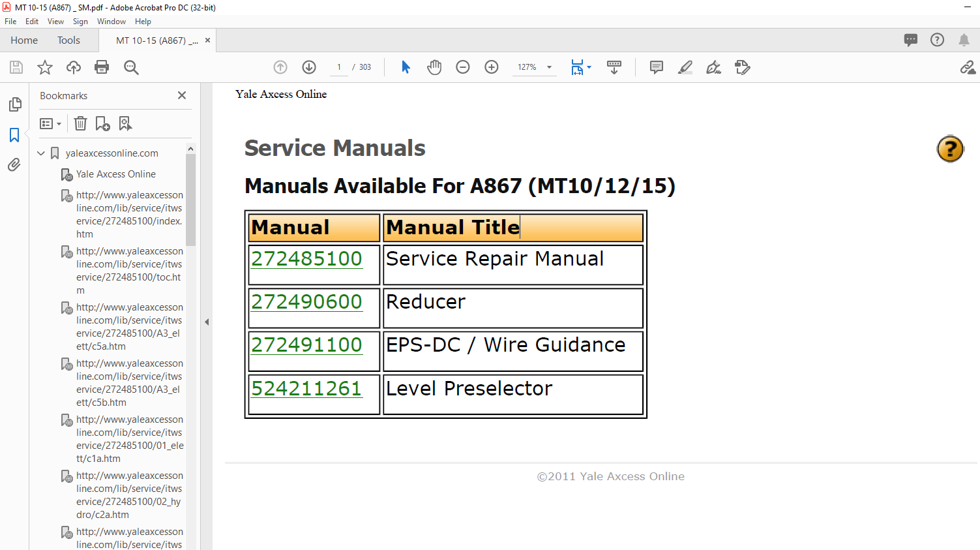Open manual link 272490600
The height and width of the screenshot is (550, 980).
(x=306, y=302)
